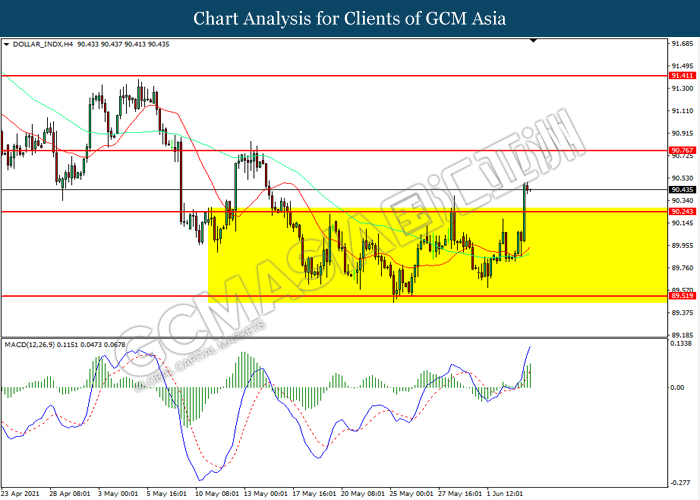This screenshot has height=500, width=700.
Task: Click the 13 May 00:01 date label
Action: click(x=265, y=493)
